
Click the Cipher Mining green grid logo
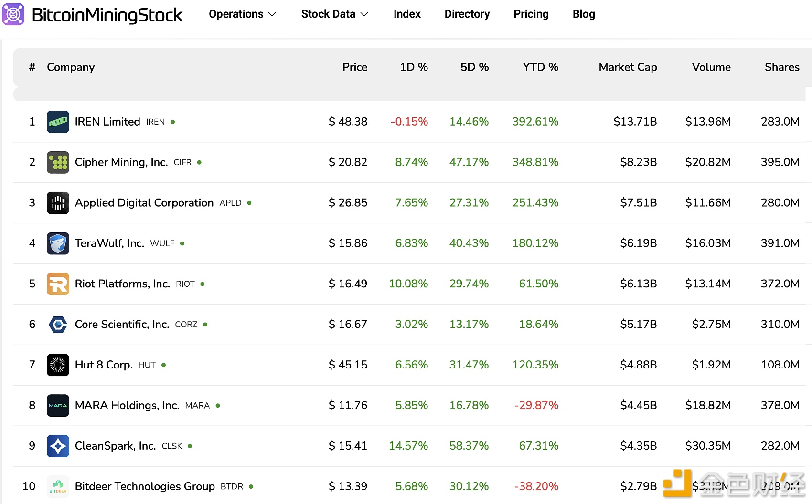[x=58, y=162]
